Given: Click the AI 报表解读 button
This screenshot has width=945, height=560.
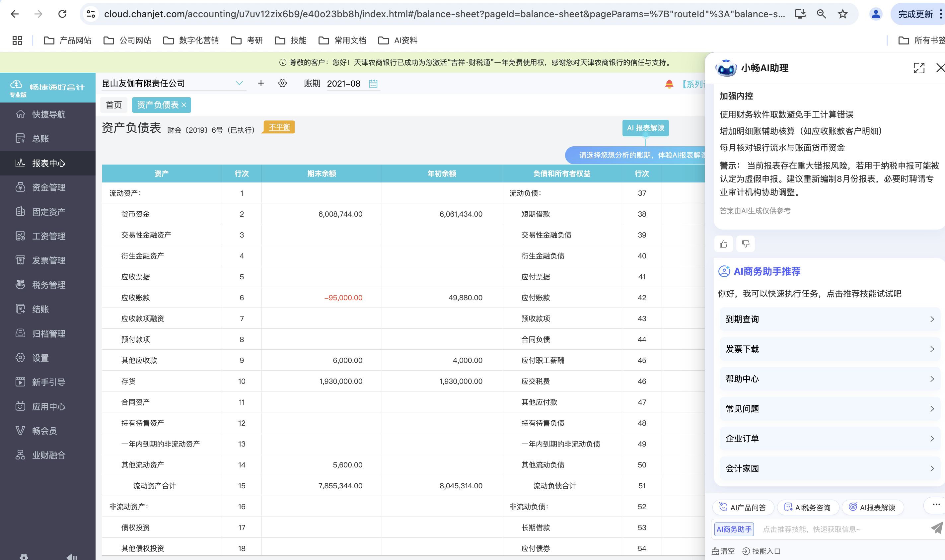Looking at the screenshot, I should (645, 128).
